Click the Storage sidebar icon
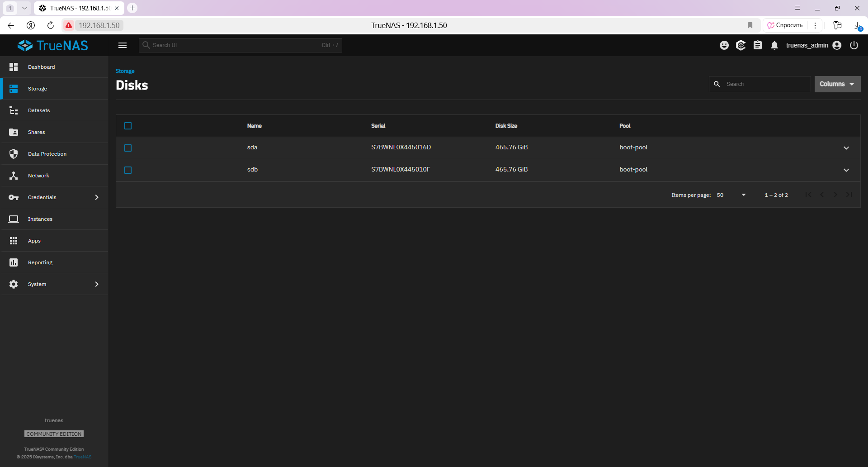 (x=14, y=89)
